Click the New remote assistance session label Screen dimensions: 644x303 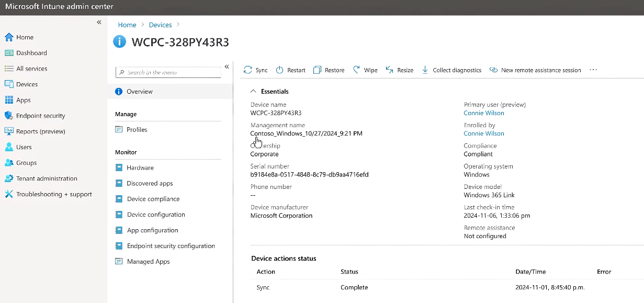541,70
